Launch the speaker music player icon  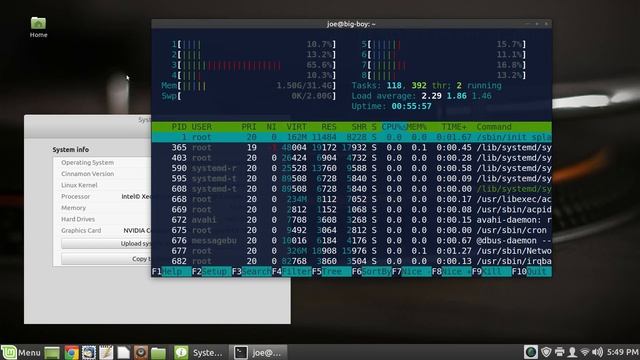tap(141, 353)
